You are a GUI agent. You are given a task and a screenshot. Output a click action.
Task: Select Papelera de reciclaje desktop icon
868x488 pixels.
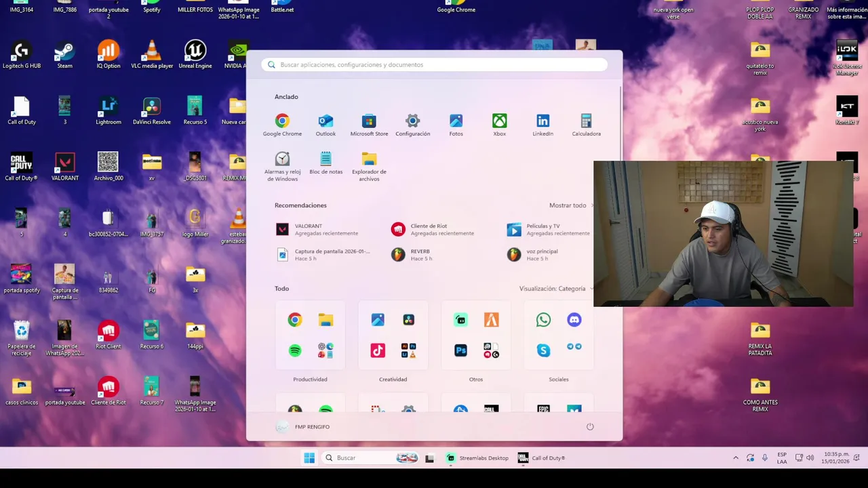22,339
